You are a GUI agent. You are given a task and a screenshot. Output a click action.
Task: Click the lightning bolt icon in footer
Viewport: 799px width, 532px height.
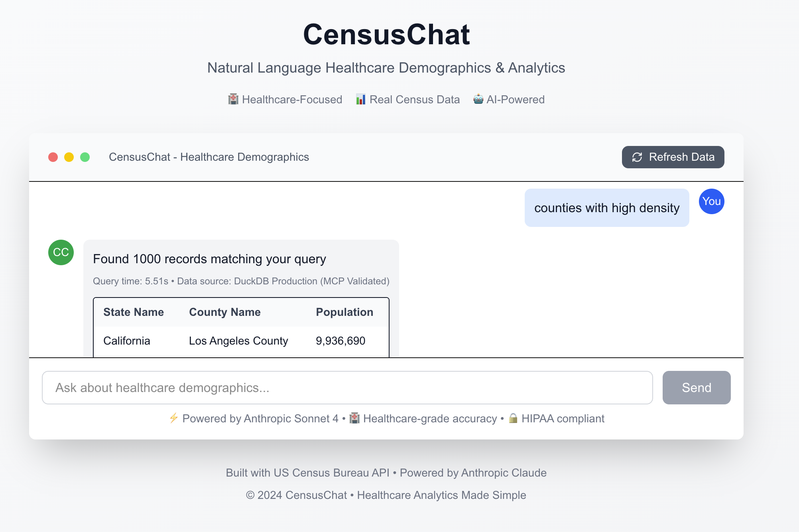pyautogui.click(x=174, y=418)
